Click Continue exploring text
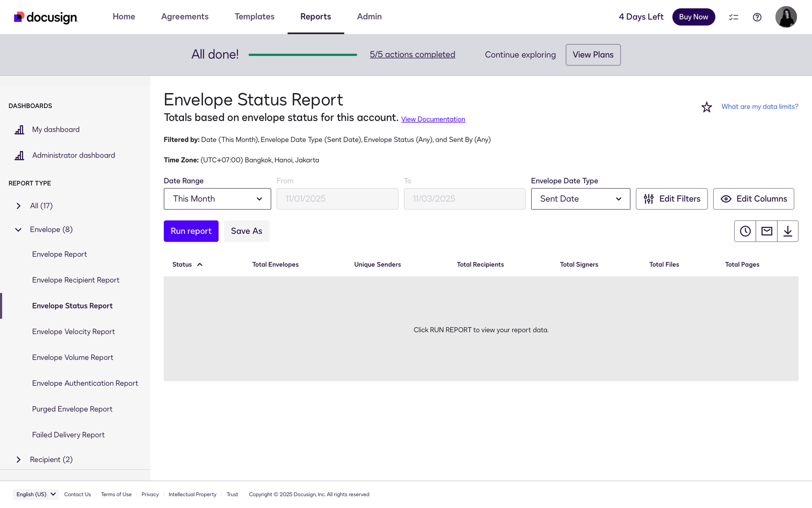812x508 pixels. coord(520,55)
